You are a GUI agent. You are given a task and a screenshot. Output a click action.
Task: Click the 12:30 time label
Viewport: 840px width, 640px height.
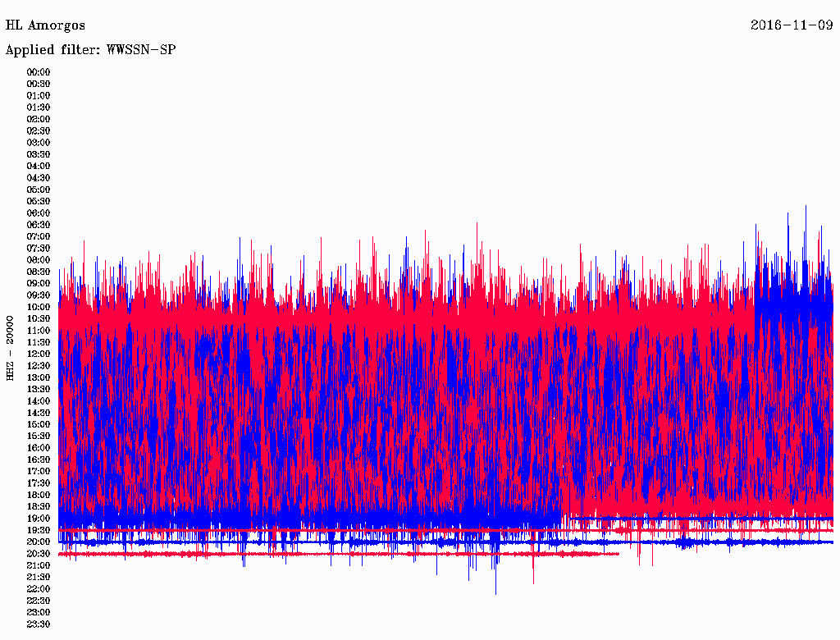pos(39,366)
